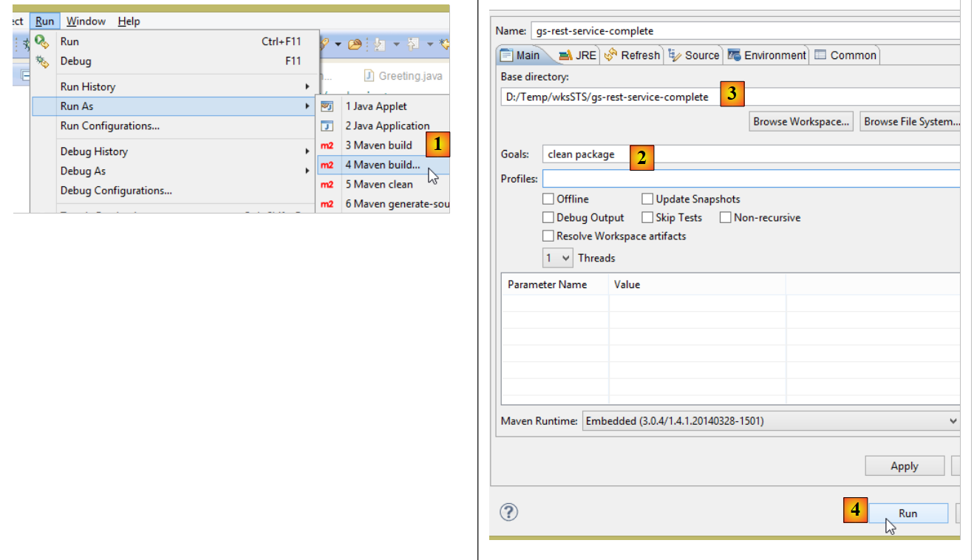Click the m2 icon beside Maven generate-sources
The width and height of the screenshot is (974, 560).
(x=327, y=204)
